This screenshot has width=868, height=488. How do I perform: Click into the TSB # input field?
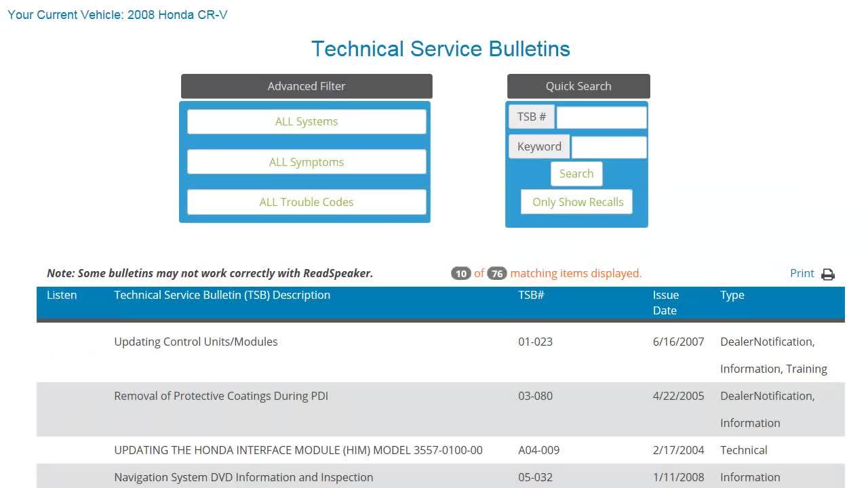coord(601,117)
